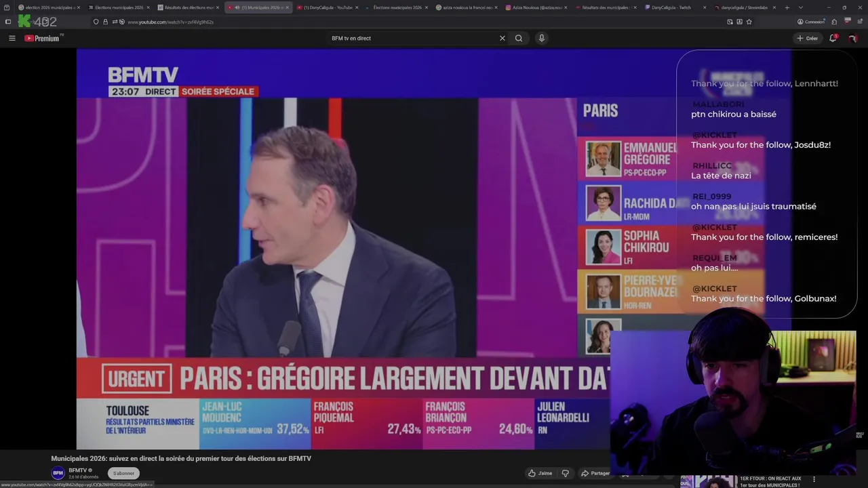This screenshot has height=488, width=868.
Task: Open a new browser tab
Action: pyautogui.click(x=787, y=7)
